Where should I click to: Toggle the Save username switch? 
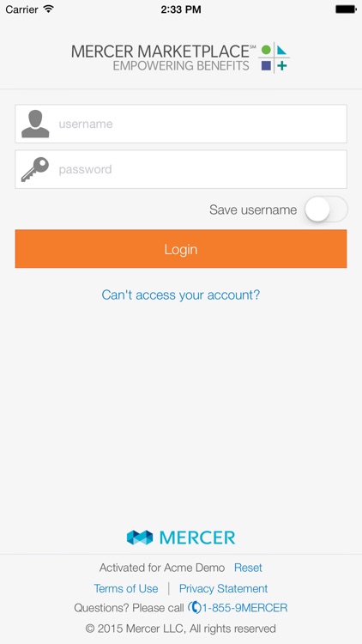pos(326,210)
